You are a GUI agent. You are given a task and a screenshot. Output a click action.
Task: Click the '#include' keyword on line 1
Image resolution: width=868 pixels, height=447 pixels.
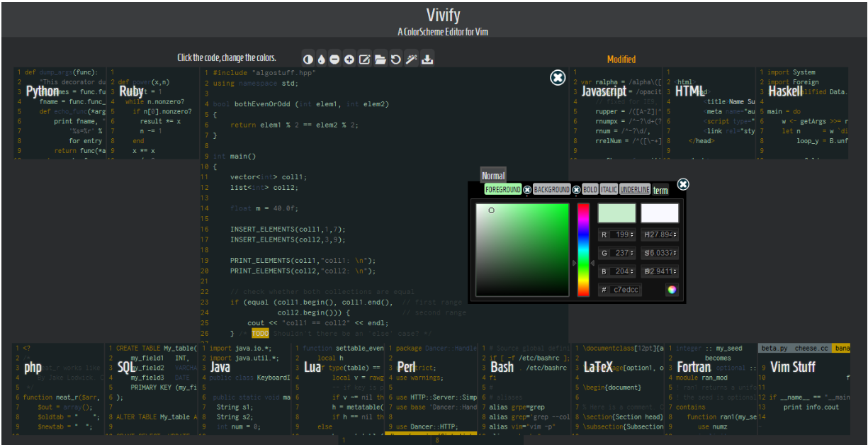[230, 72]
